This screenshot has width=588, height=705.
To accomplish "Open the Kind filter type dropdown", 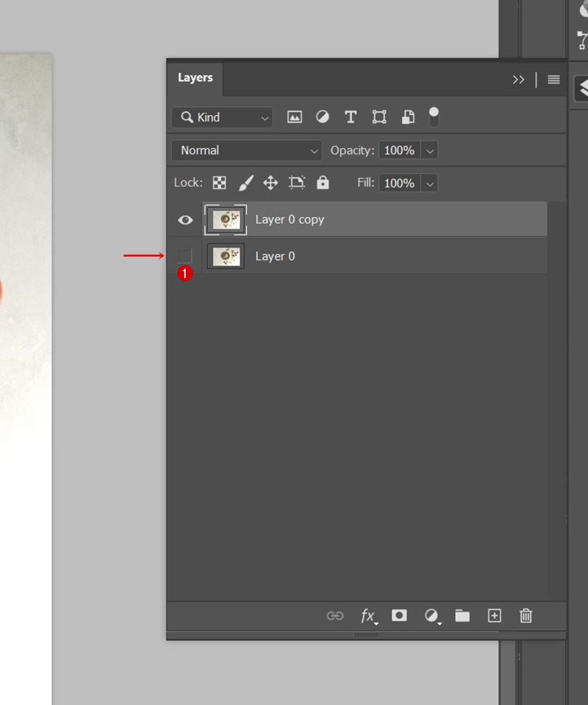I will click(222, 118).
